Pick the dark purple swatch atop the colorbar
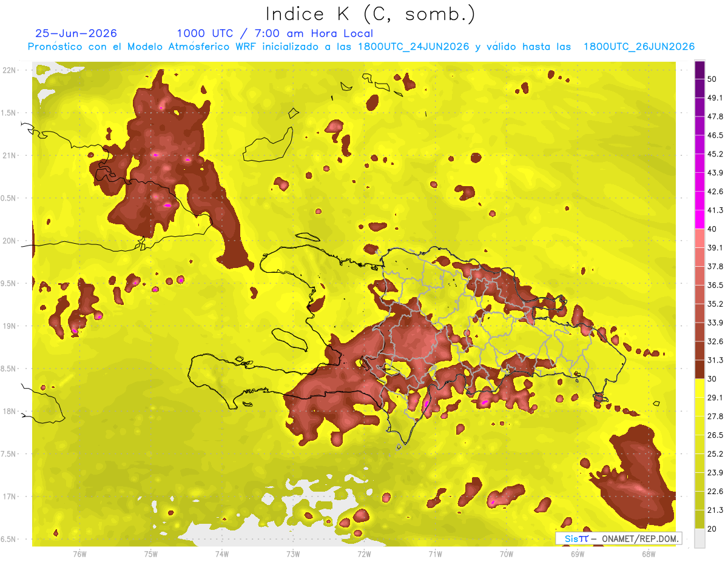Viewport: 728px width, 562px height. point(699,70)
